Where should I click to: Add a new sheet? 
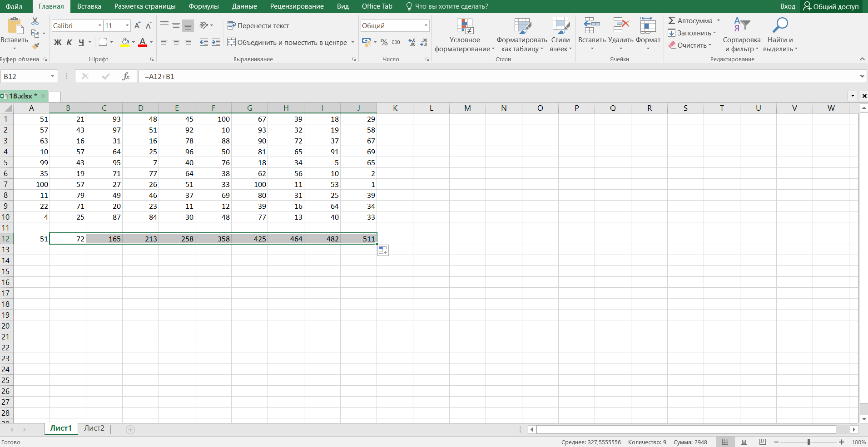[130, 429]
